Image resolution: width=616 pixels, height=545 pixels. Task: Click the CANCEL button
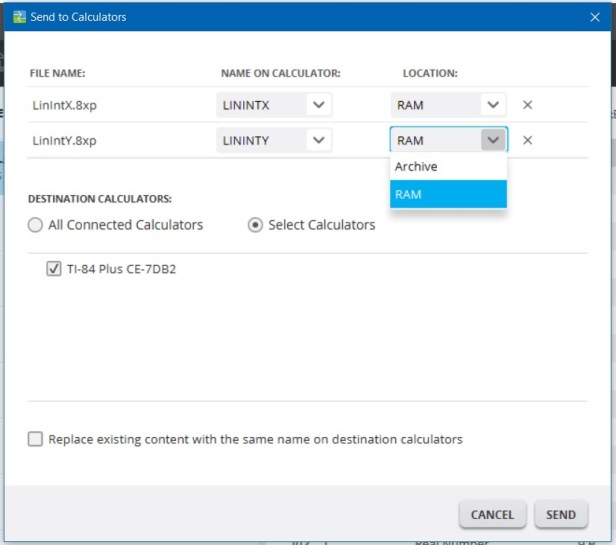[x=492, y=514]
